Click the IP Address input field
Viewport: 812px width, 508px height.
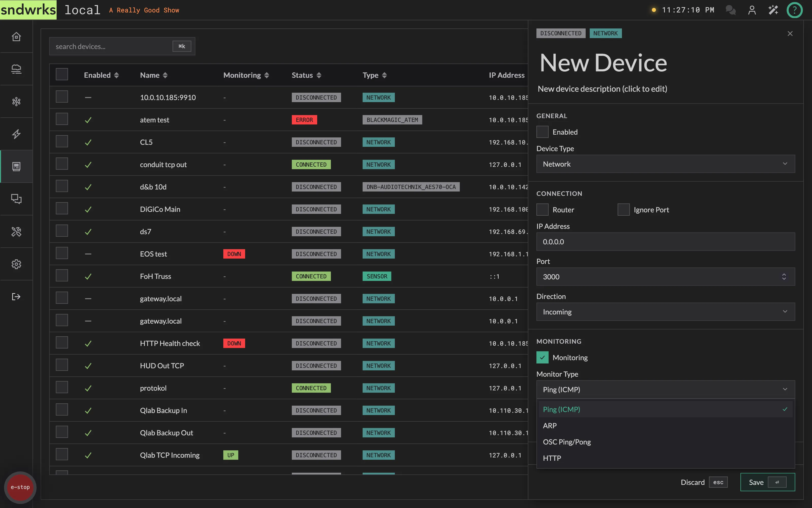665,242
